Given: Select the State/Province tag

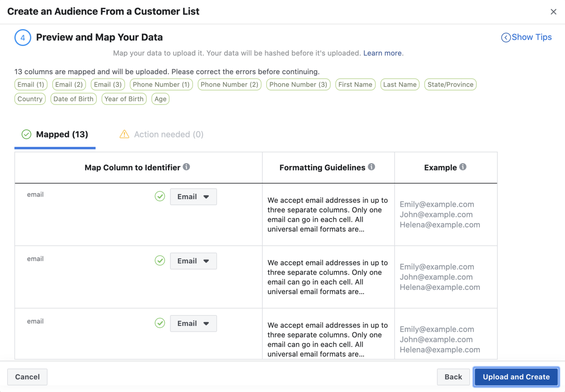Looking at the screenshot, I should pyautogui.click(x=450, y=84).
